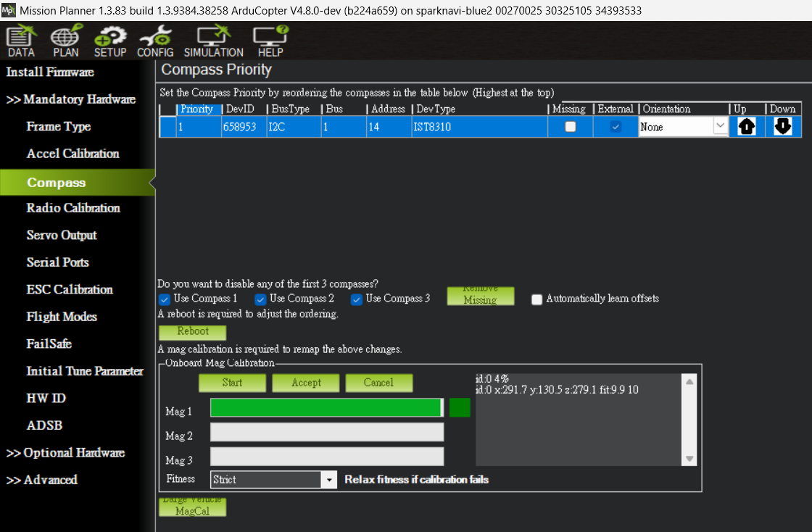Open HW ID page
This screenshot has width=812, height=532.
[46, 398]
